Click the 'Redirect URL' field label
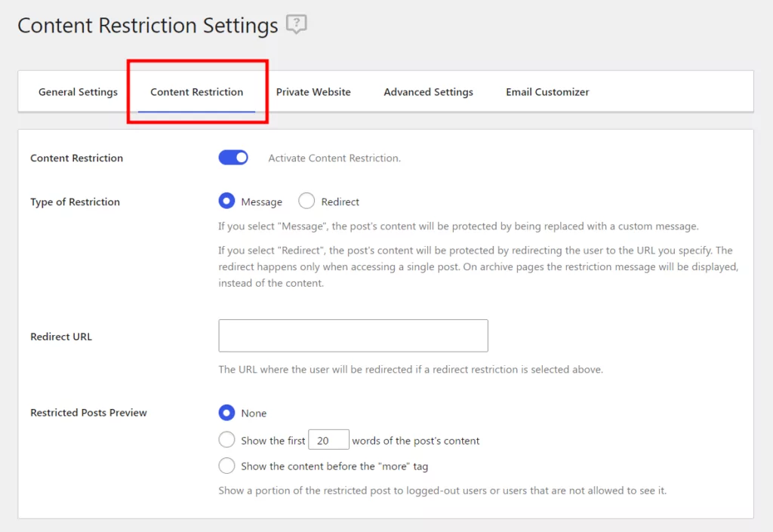The height and width of the screenshot is (532, 773). coord(61,337)
